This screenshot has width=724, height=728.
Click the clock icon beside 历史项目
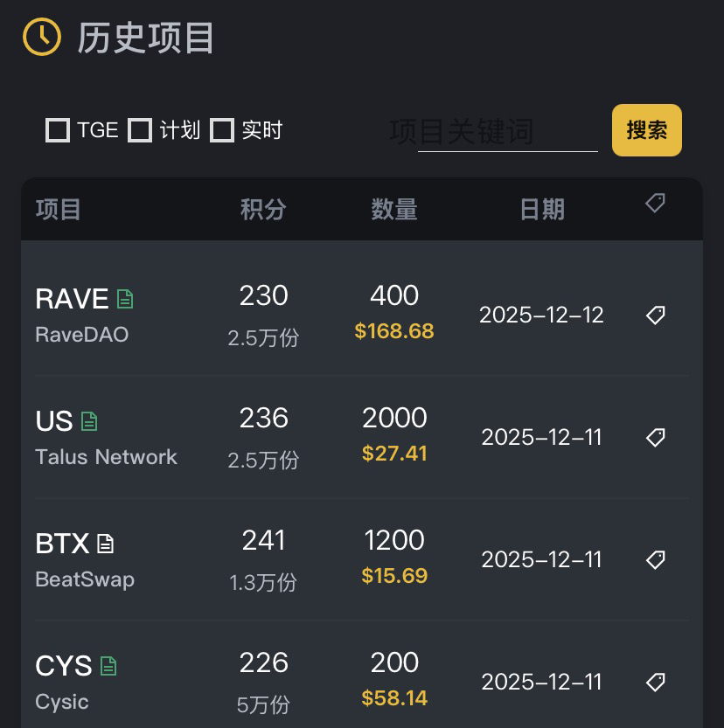click(41, 38)
